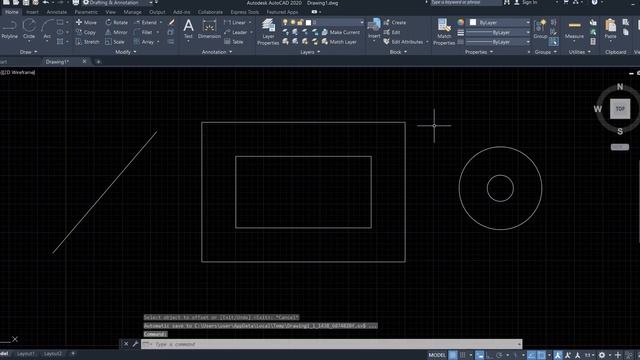Click the Rotate tool
Image resolution: width=640 pixels, height=360 pixels.
click(x=116, y=22)
